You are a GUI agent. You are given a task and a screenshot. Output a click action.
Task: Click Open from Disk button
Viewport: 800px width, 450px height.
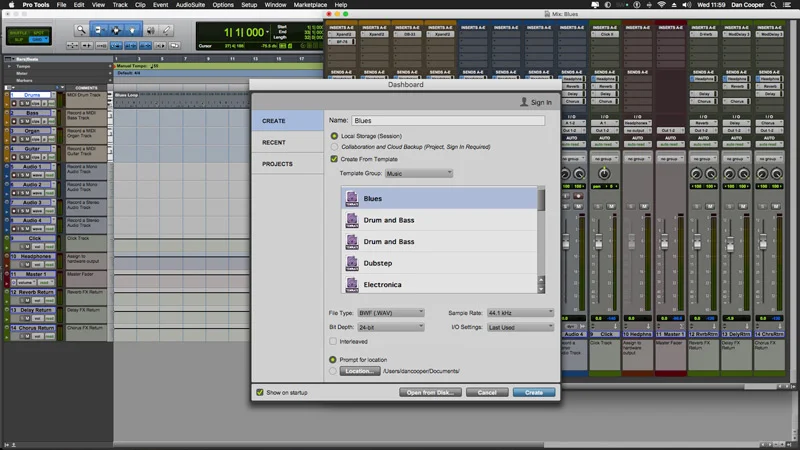tap(430, 392)
